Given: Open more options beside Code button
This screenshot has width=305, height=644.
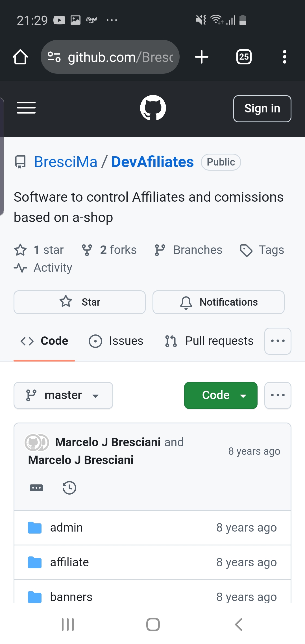Looking at the screenshot, I should [278, 395].
